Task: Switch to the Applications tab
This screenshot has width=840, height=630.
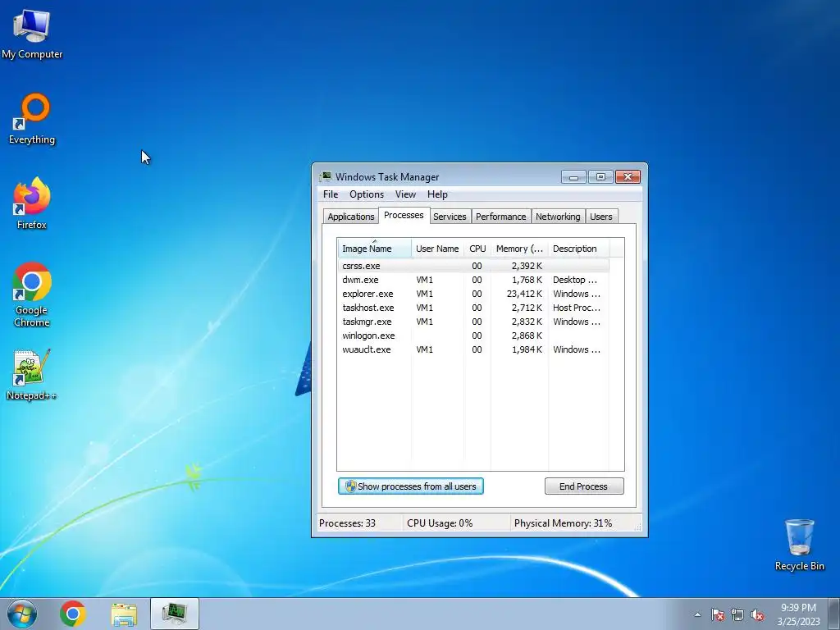Action: 351,217
